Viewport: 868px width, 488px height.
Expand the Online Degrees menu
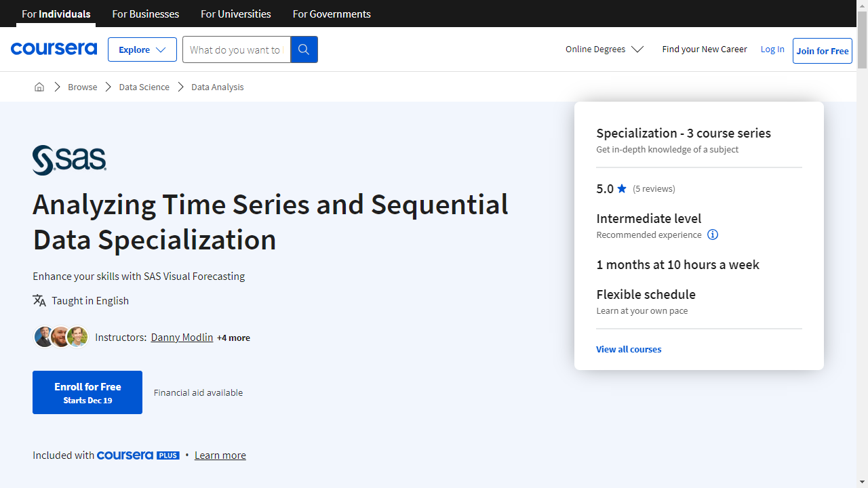pos(604,49)
